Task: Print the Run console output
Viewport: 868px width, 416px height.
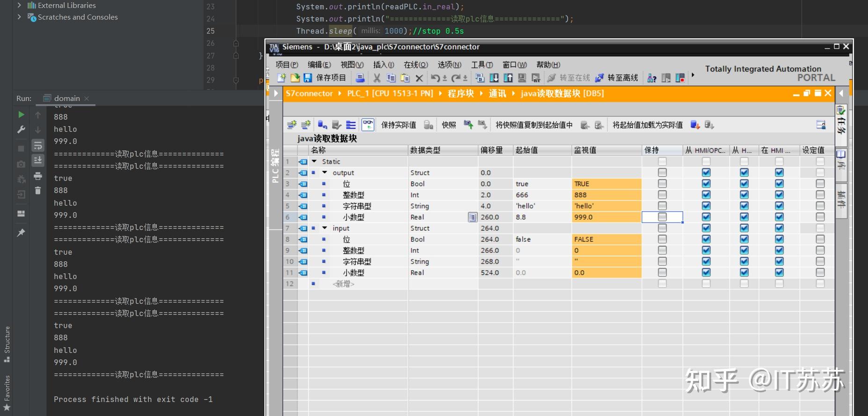Action: pos(38,176)
